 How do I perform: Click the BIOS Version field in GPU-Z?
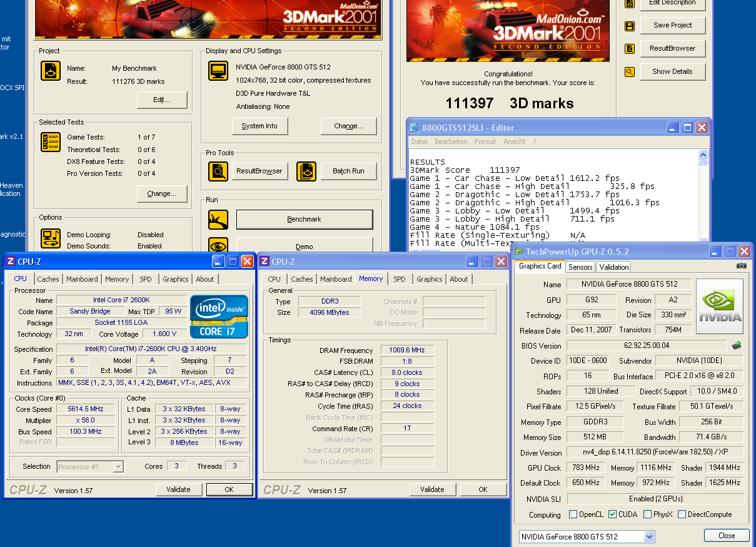click(x=646, y=345)
